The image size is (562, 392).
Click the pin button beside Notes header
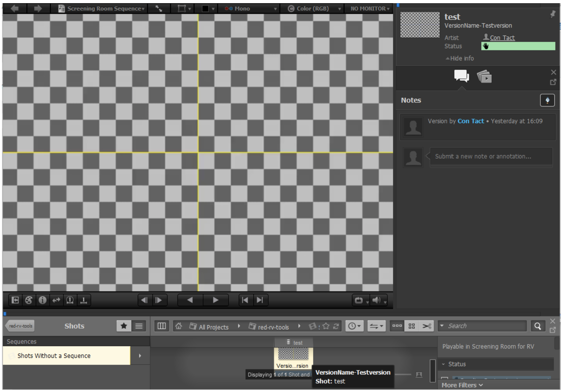(x=547, y=100)
